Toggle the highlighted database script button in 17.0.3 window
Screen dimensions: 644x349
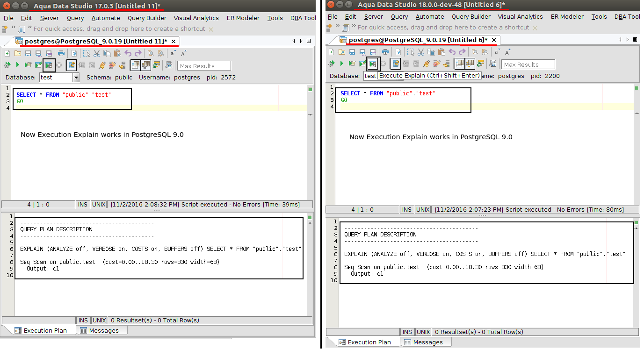72,65
